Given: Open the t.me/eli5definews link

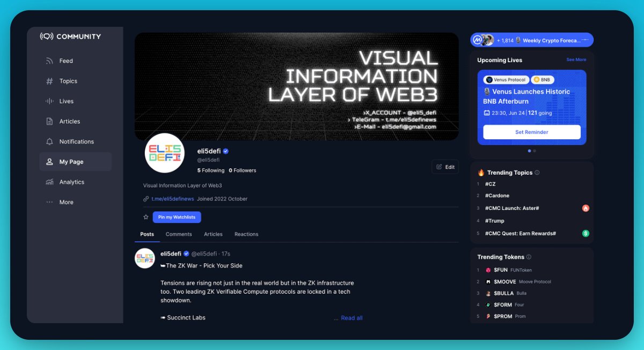Looking at the screenshot, I should (x=173, y=199).
